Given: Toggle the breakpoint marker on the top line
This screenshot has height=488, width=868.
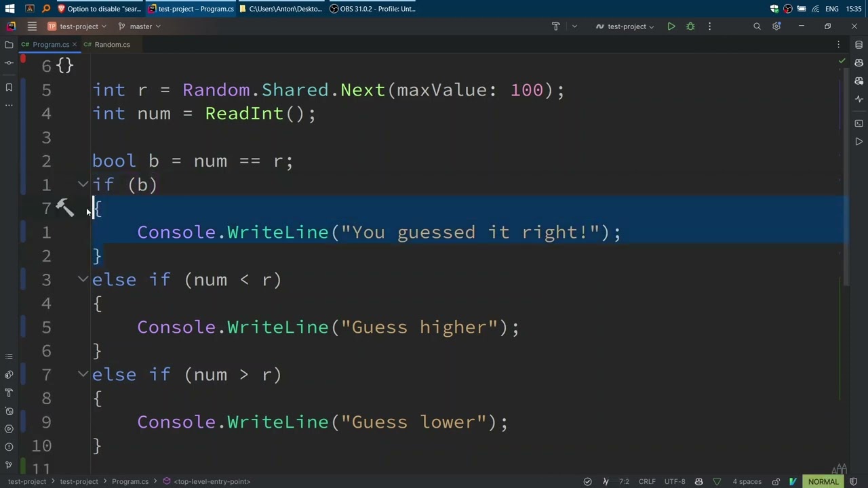Looking at the screenshot, I should (x=23, y=60).
